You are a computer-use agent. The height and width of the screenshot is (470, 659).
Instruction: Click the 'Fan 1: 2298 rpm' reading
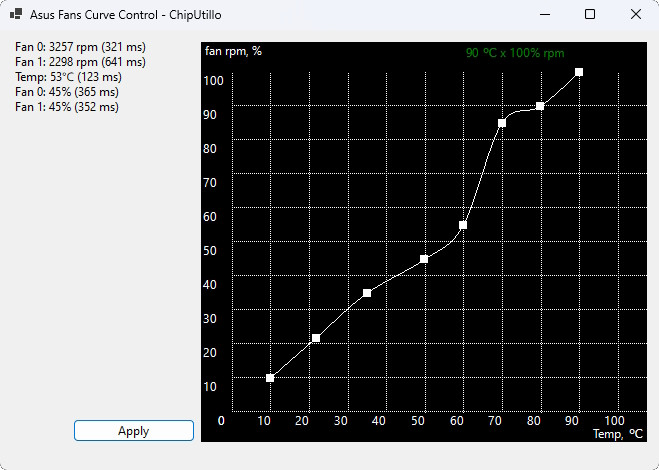(x=80, y=62)
